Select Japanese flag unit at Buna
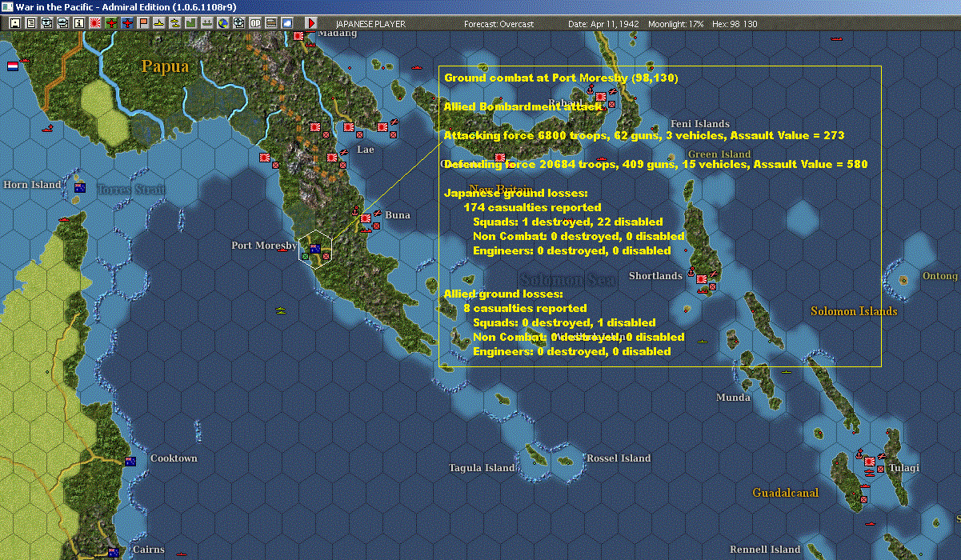 366,218
